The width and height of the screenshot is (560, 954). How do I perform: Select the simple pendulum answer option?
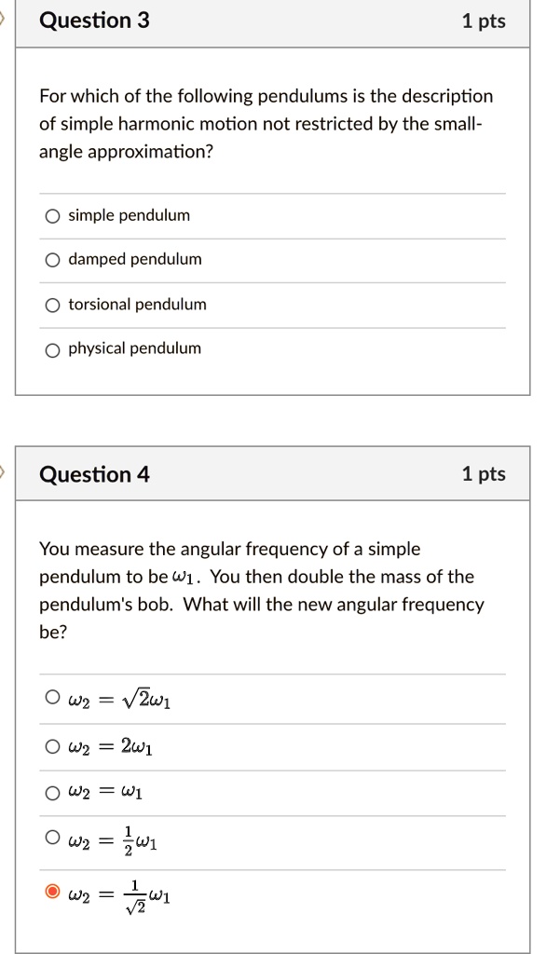click(52, 214)
